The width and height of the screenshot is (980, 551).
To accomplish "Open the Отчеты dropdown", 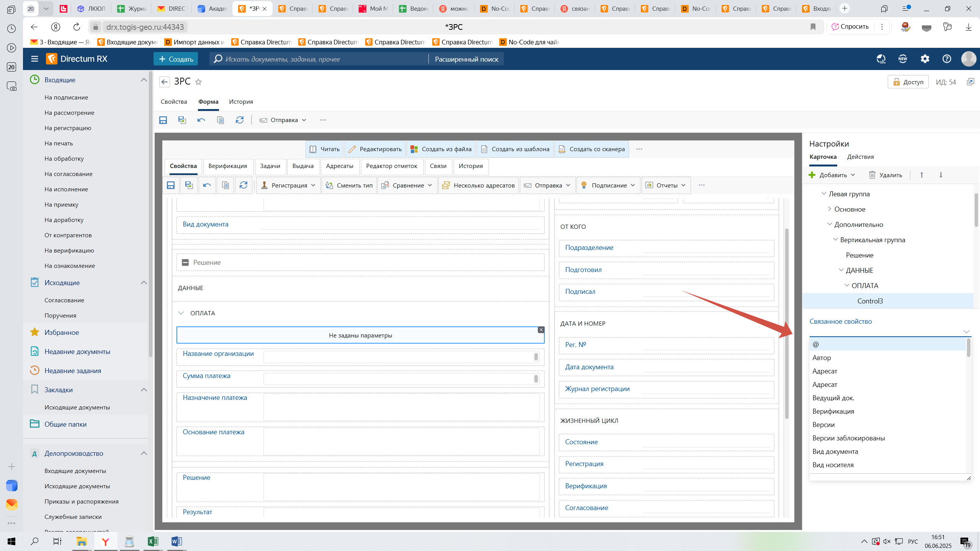I will [666, 185].
